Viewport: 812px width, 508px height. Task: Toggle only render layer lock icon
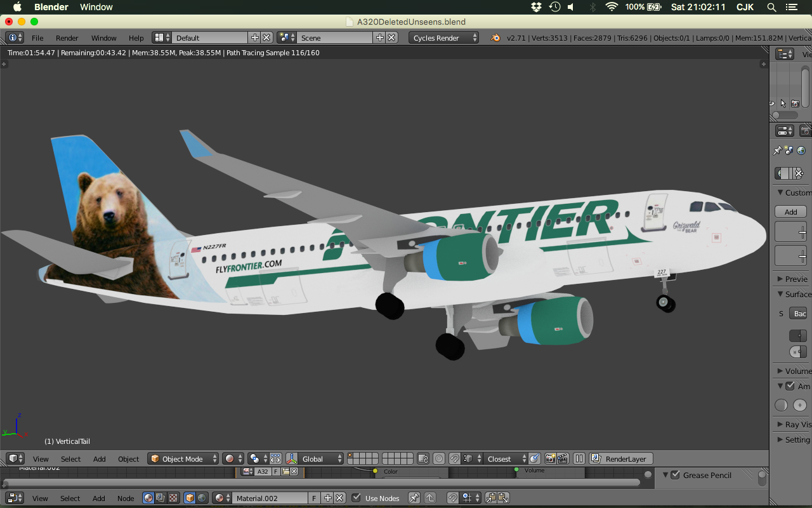[423, 458]
